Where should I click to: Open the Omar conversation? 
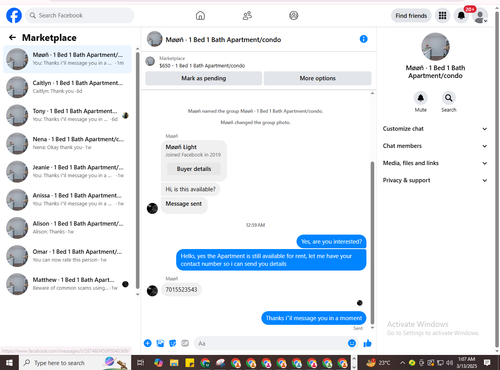(x=68, y=256)
